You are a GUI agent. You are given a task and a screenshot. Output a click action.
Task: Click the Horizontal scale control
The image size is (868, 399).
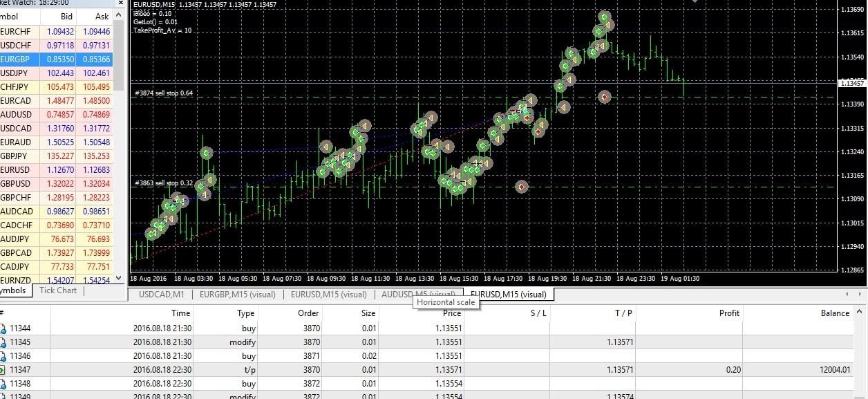[x=445, y=302]
